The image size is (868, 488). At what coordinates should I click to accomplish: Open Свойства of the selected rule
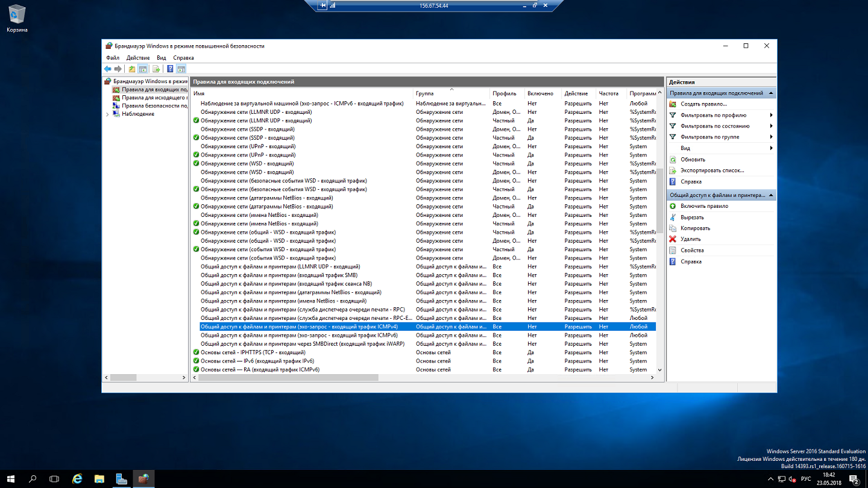point(692,250)
